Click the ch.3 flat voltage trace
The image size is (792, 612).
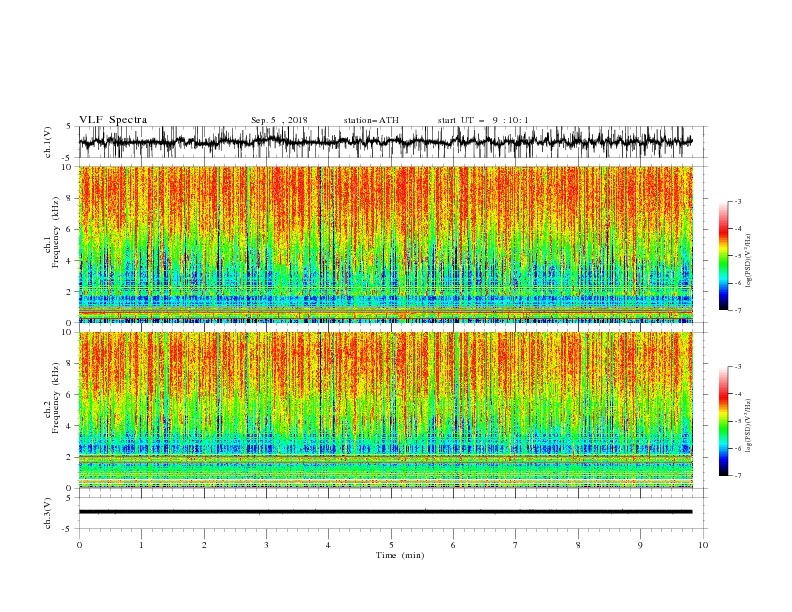click(386, 512)
